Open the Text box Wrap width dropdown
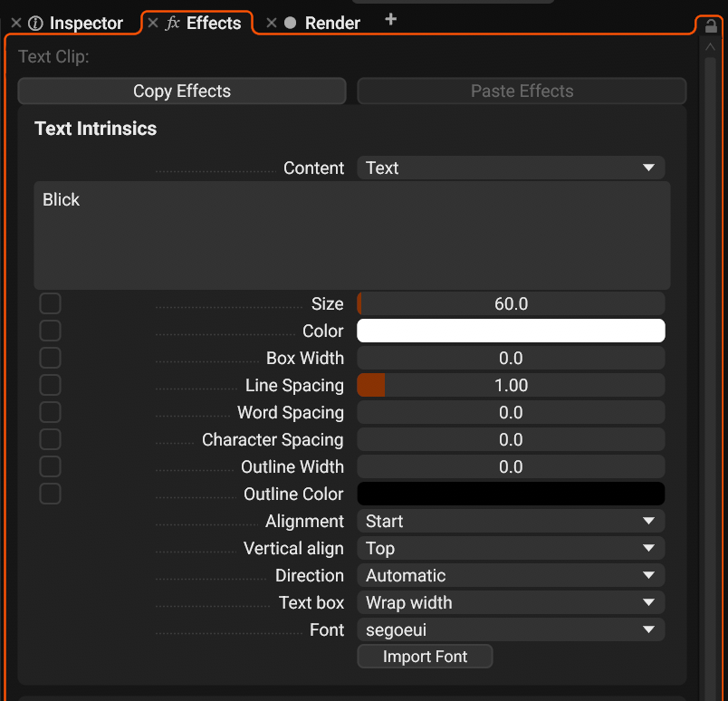The height and width of the screenshot is (701, 728). point(511,602)
